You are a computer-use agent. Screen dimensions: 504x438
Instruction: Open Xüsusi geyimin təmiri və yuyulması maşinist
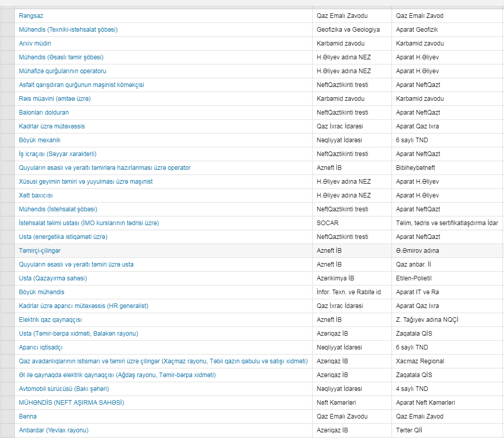click(x=86, y=182)
